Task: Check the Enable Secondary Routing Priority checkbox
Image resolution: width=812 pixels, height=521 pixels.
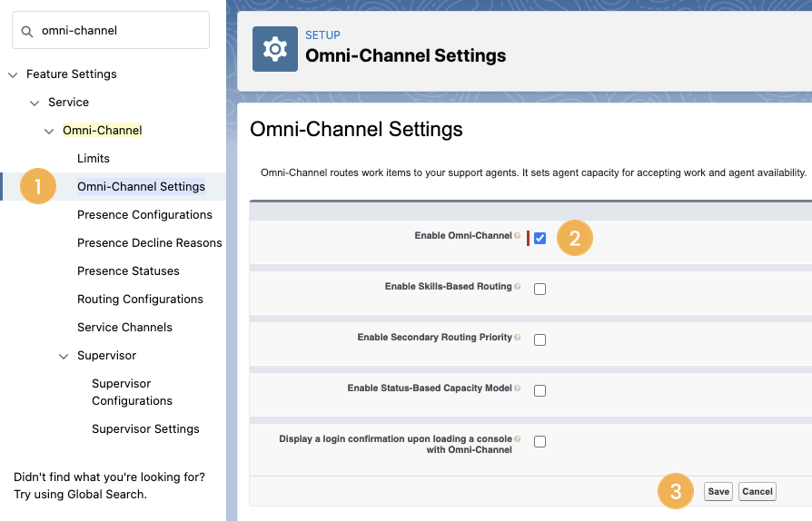Action: [540, 339]
